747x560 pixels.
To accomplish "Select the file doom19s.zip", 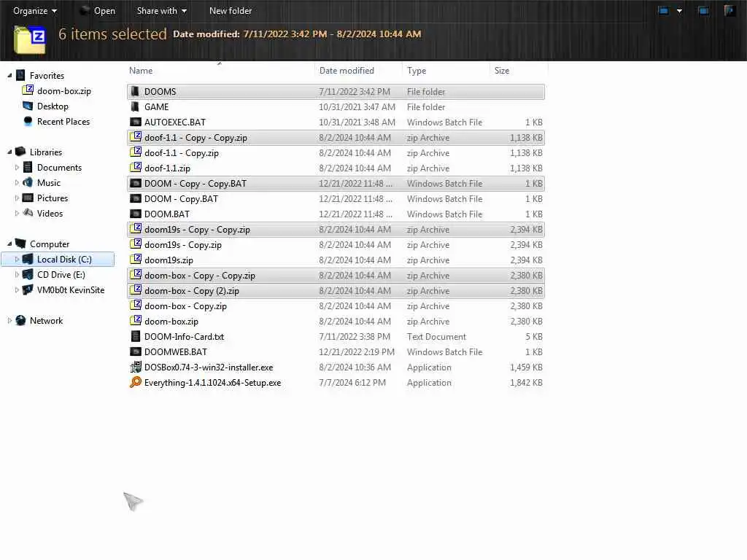I will click(x=169, y=260).
